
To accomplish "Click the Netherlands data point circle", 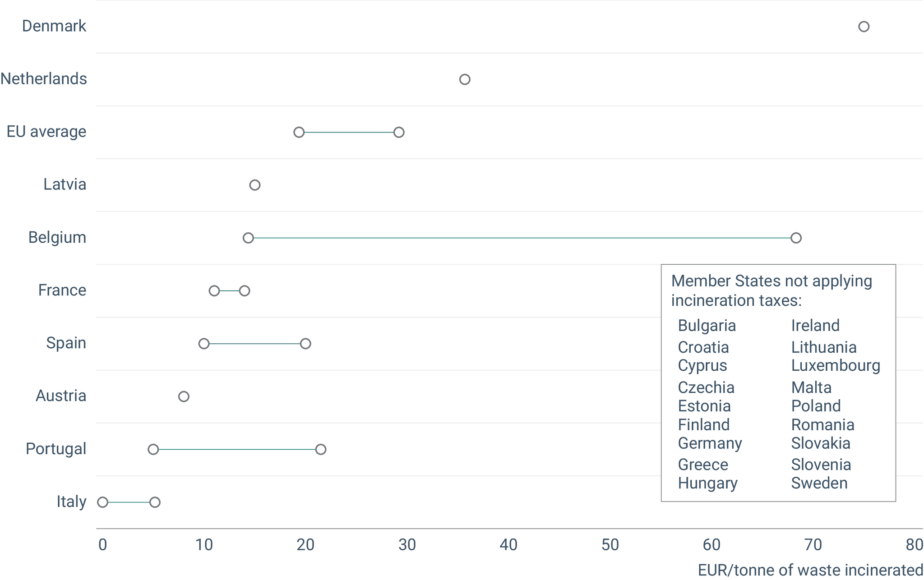I will point(465,79).
